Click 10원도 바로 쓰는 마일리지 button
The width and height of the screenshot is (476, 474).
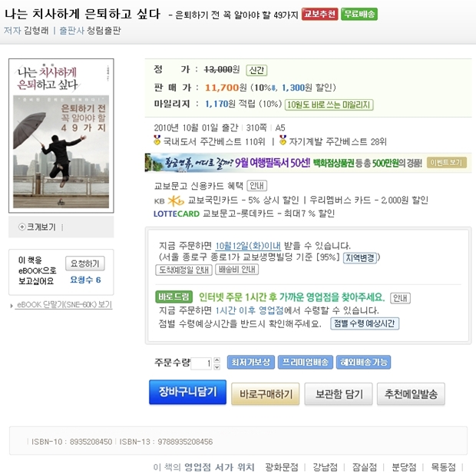[x=329, y=104]
